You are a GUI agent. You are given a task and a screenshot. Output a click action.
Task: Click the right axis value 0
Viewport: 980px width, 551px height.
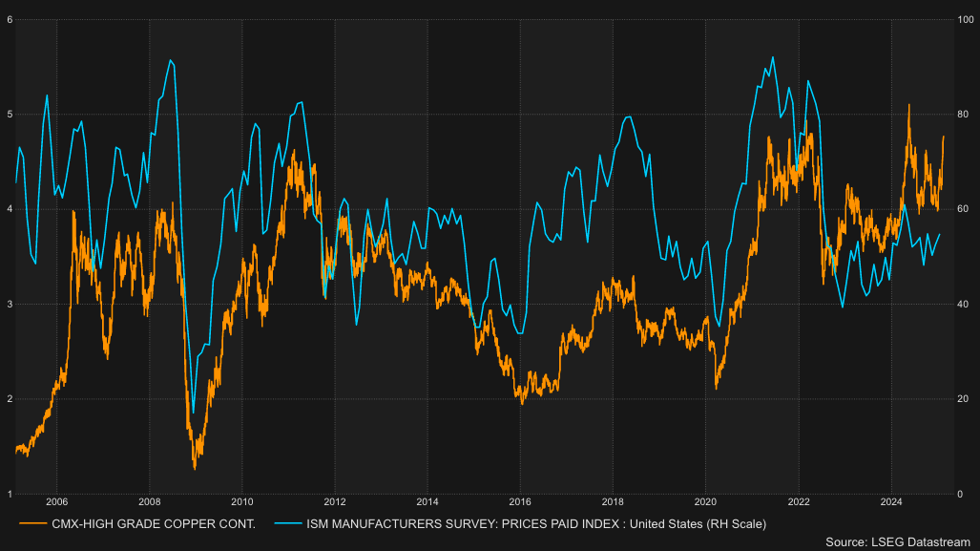961,494
